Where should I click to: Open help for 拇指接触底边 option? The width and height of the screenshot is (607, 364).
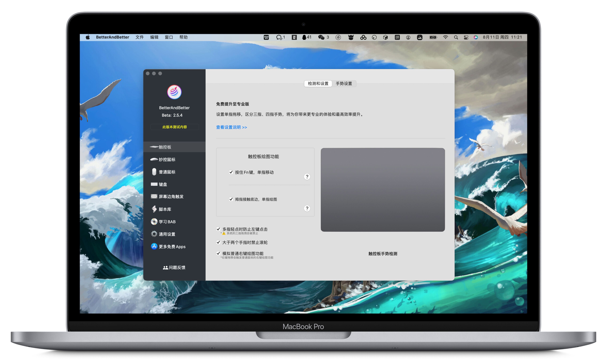(307, 209)
